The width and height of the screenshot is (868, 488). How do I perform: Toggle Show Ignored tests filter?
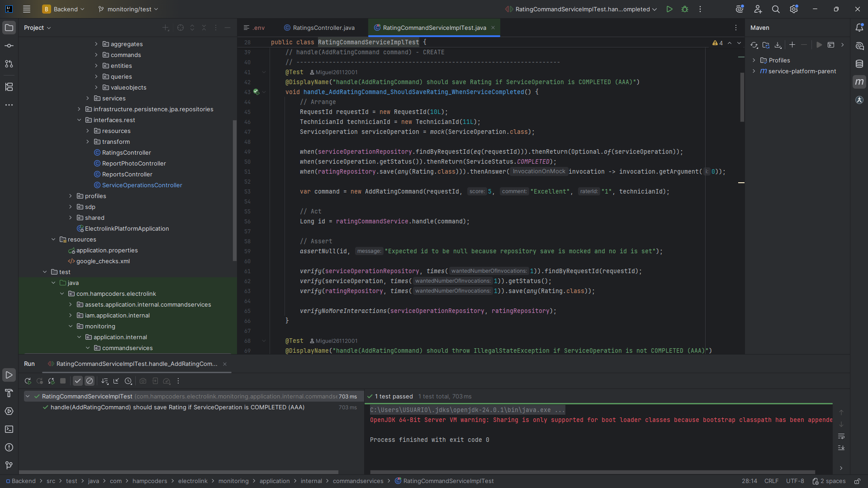pyautogui.click(x=90, y=381)
